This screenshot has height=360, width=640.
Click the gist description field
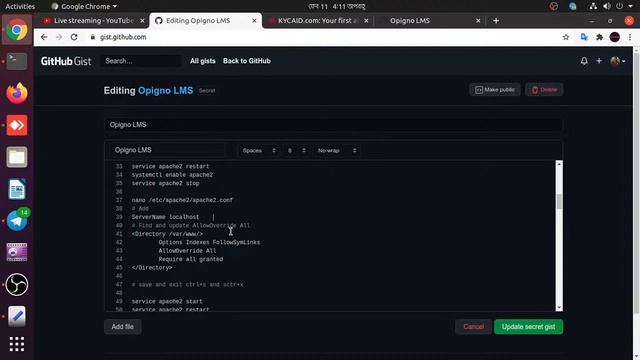pos(333,125)
